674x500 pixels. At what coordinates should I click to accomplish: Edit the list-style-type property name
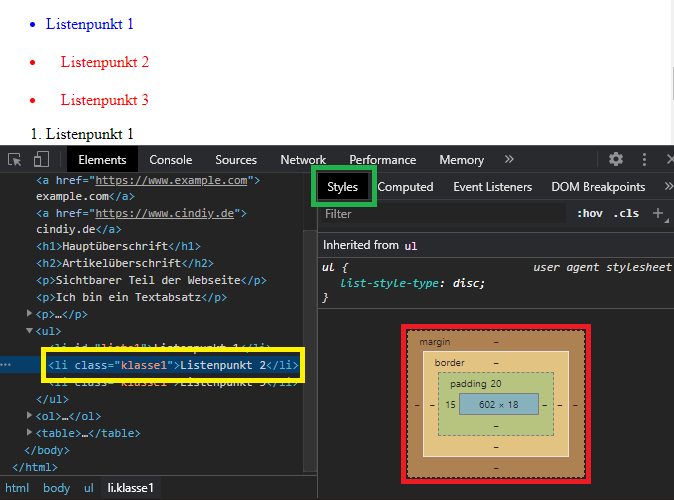click(389, 283)
